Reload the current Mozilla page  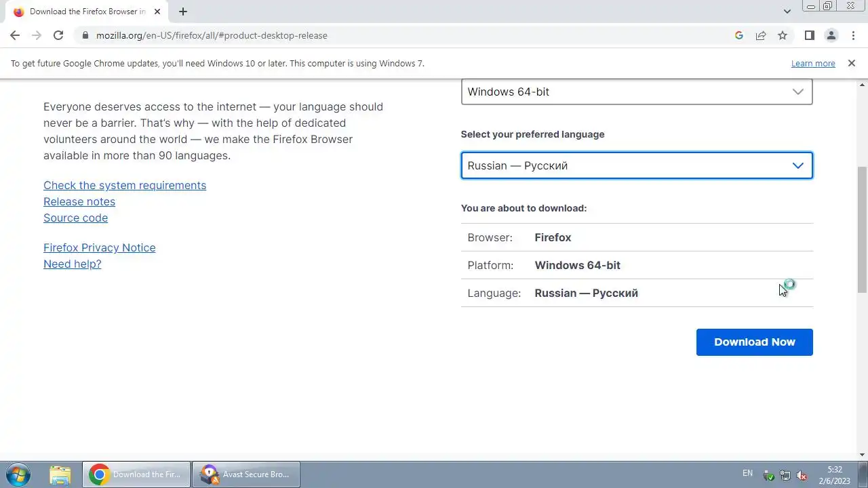(x=58, y=35)
